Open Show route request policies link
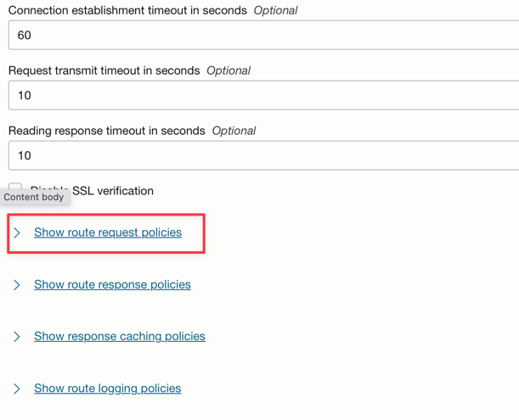This screenshot has height=420, width=519. (108, 232)
